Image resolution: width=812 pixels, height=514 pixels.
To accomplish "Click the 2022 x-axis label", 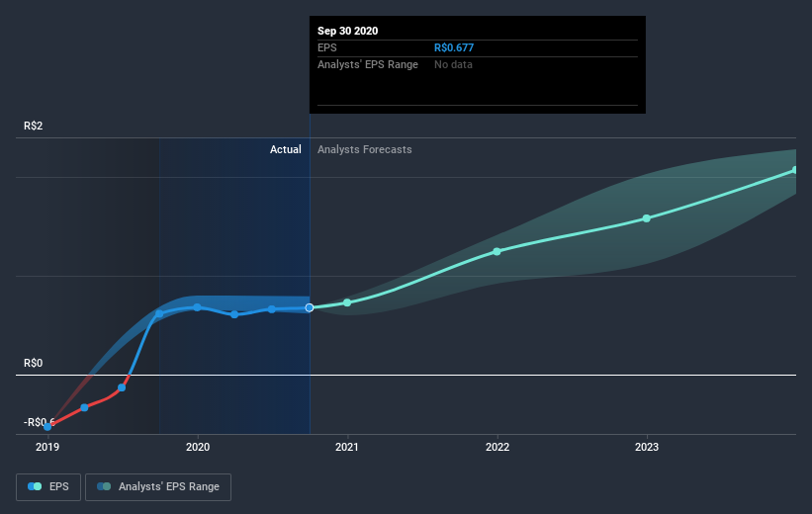I will click(497, 447).
